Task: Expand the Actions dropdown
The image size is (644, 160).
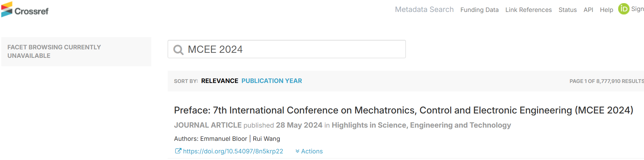Action: pos(309,151)
